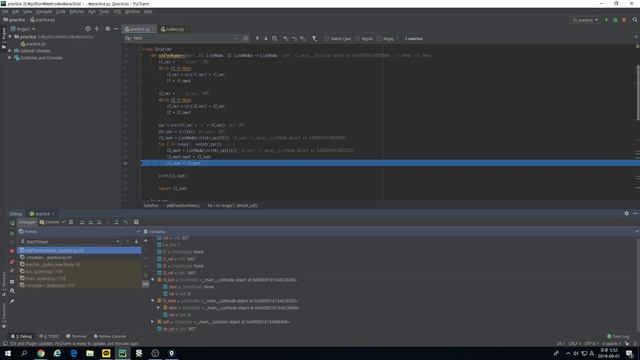Enable Match Case checkbox
640x360 pixels.
(x=327, y=38)
